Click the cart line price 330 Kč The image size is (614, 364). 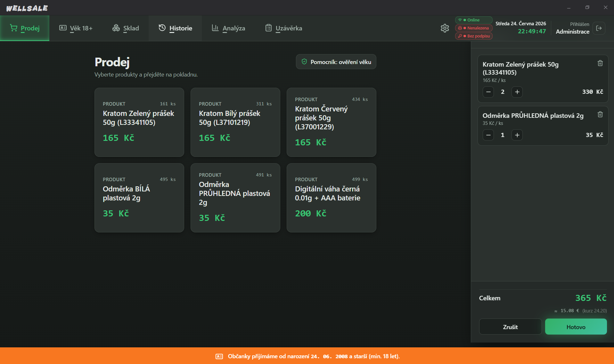pos(593,92)
